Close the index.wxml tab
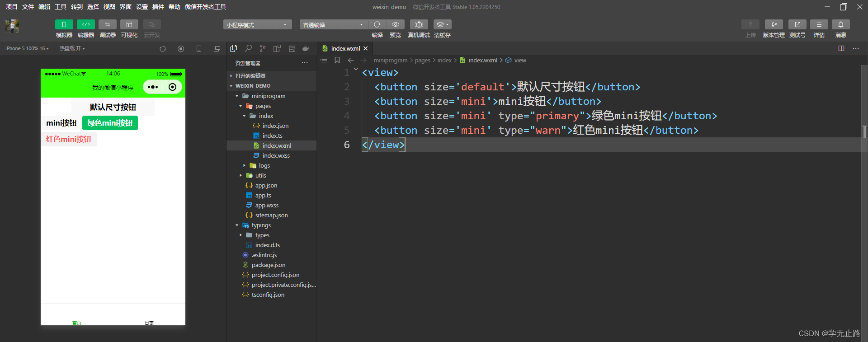Image resolution: width=868 pixels, height=342 pixels. pyautogui.click(x=366, y=48)
